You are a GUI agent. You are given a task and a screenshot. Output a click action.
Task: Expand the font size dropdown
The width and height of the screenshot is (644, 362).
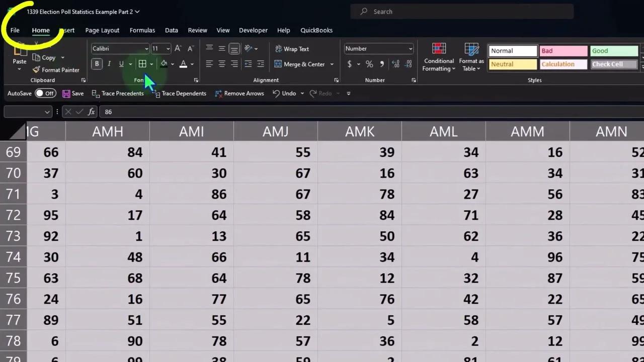point(168,48)
